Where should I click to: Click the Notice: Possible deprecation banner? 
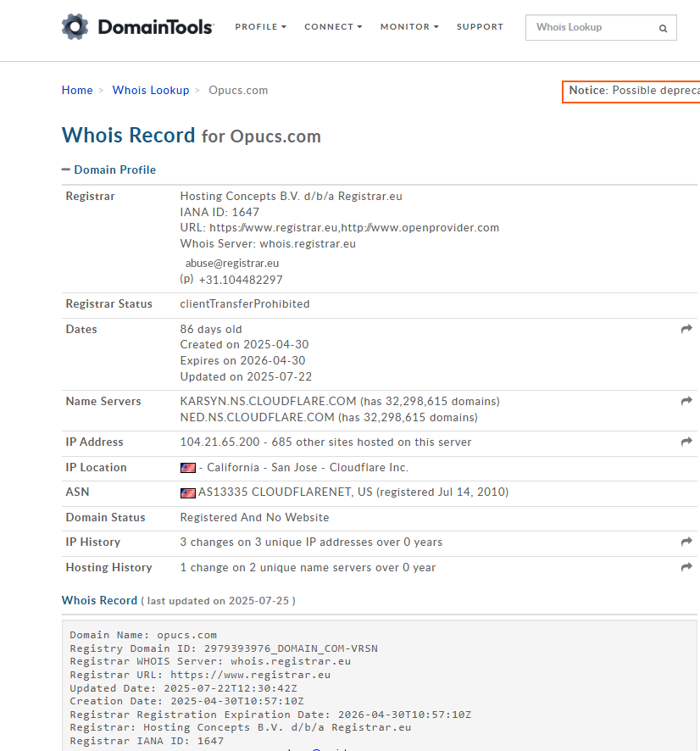tap(632, 92)
